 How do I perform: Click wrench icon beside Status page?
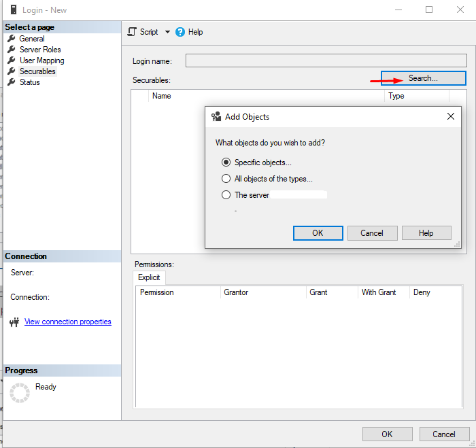click(12, 82)
